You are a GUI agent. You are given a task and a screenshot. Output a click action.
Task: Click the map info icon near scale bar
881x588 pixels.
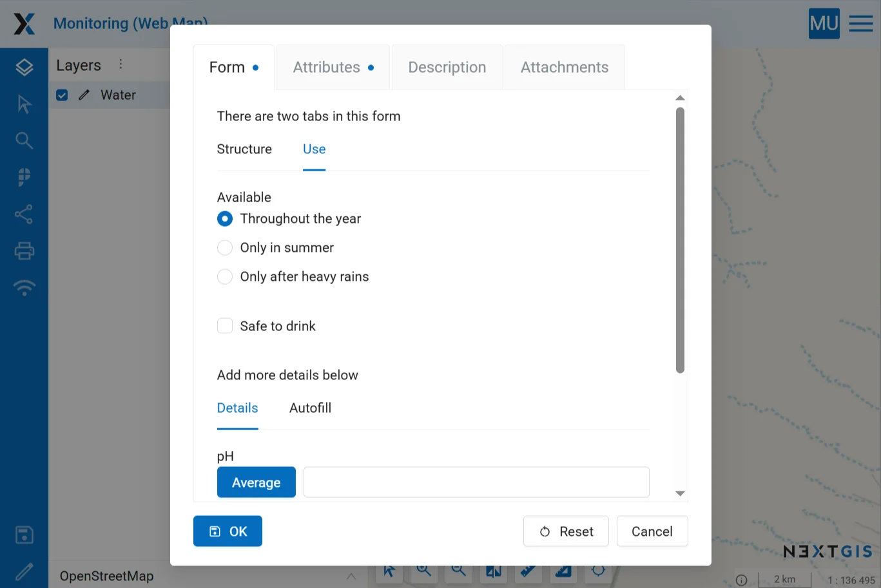pyautogui.click(x=741, y=580)
